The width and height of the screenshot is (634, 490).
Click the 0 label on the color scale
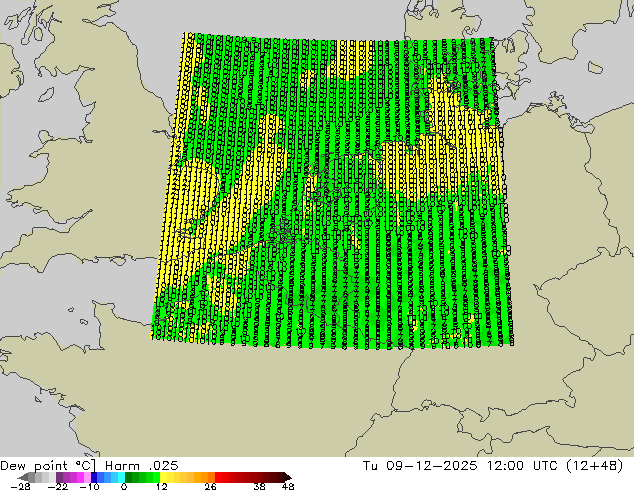(x=124, y=486)
